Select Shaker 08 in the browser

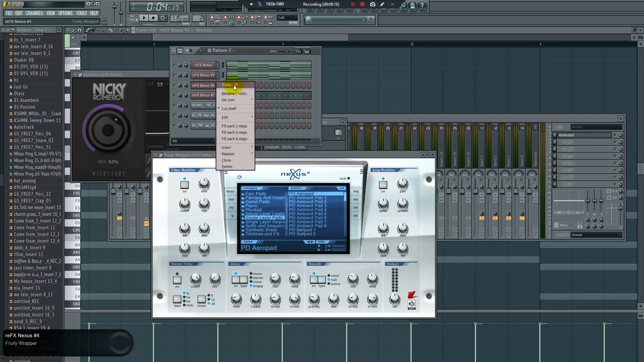coord(24,60)
